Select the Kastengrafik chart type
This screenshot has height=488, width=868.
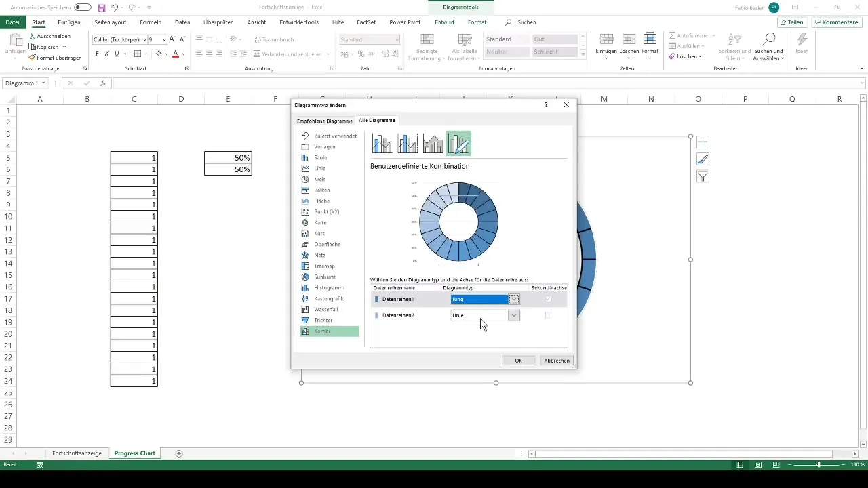329,298
